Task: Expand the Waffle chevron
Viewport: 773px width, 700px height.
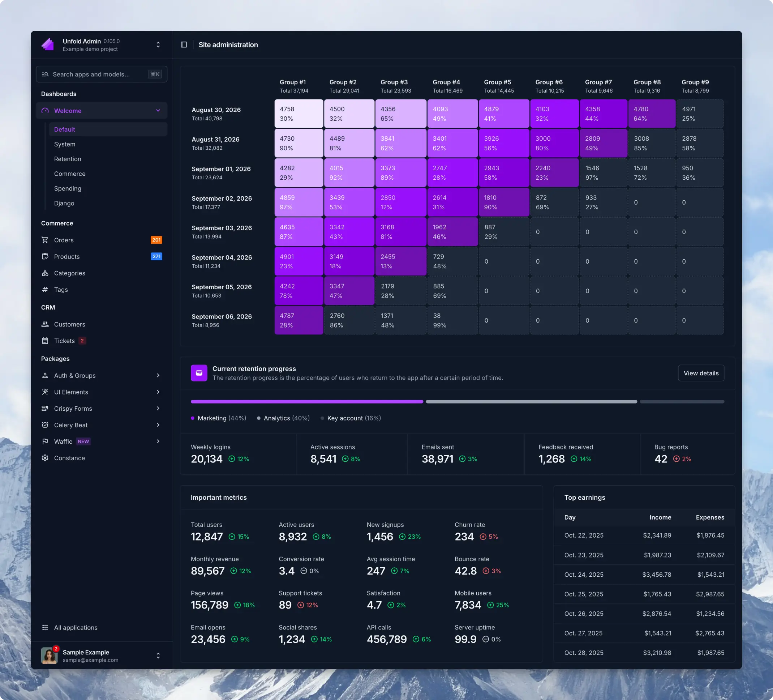Action: pyautogui.click(x=158, y=441)
